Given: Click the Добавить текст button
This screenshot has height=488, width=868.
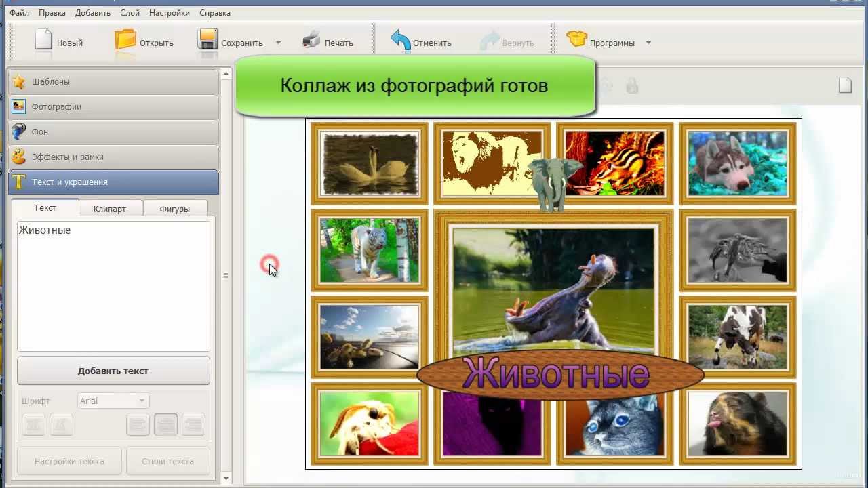Looking at the screenshot, I should pyautogui.click(x=113, y=371).
